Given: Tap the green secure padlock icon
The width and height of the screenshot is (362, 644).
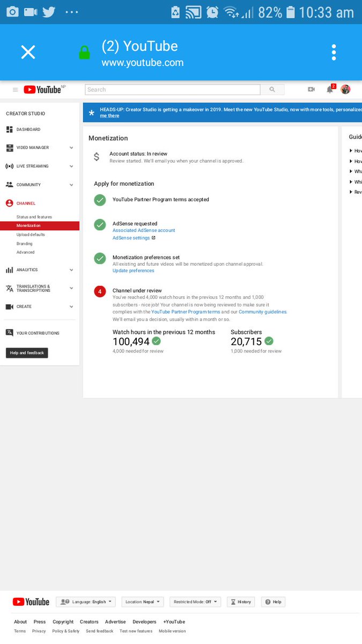Looking at the screenshot, I should [84, 53].
